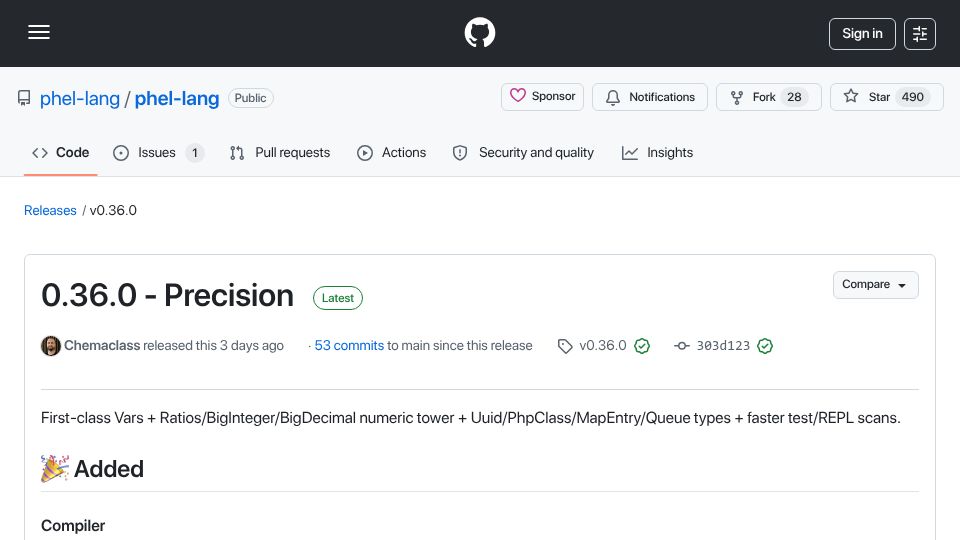Image resolution: width=960 pixels, height=540 pixels.
Task: Open the Issues tab
Action: pos(158,152)
